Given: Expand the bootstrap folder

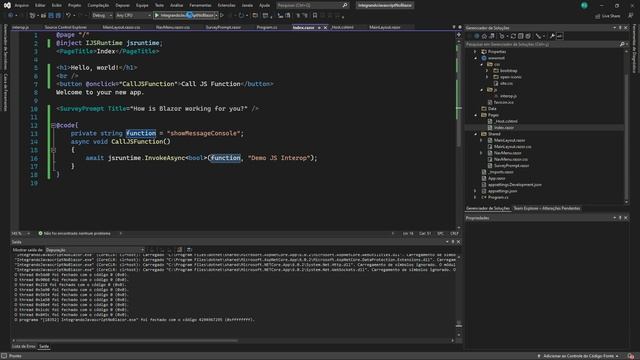Looking at the screenshot, I should tap(487, 71).
